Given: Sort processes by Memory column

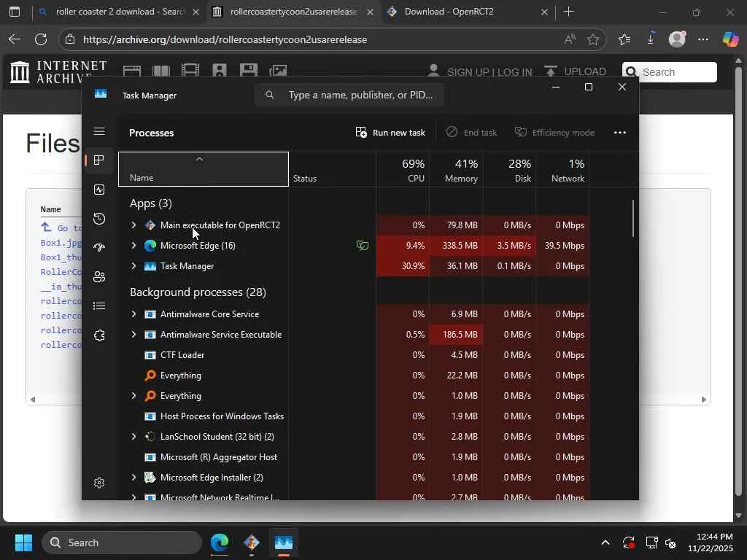Looking at the screenshot, I should click(x=457, y=170).
